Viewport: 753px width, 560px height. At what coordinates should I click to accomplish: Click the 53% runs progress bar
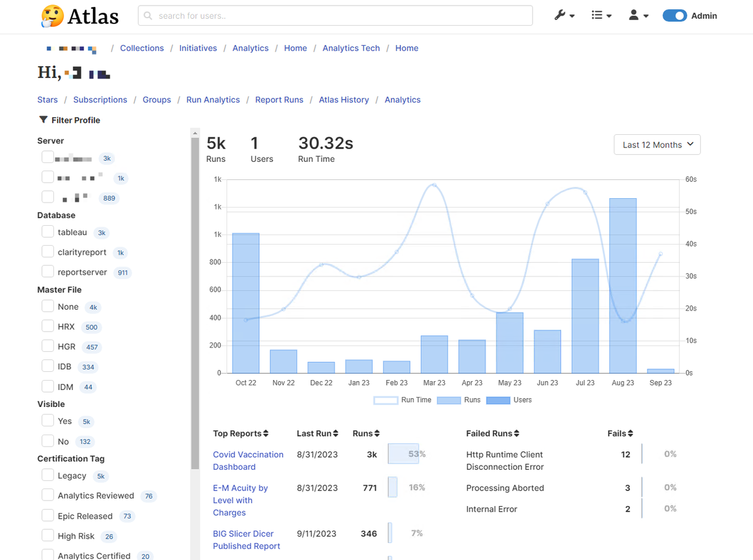coord(403,453)
